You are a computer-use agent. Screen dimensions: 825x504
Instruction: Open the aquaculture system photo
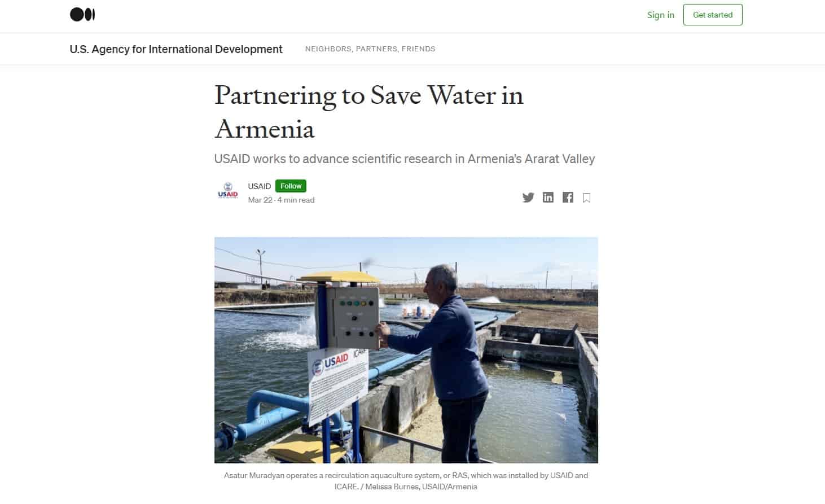click(406, 350)
